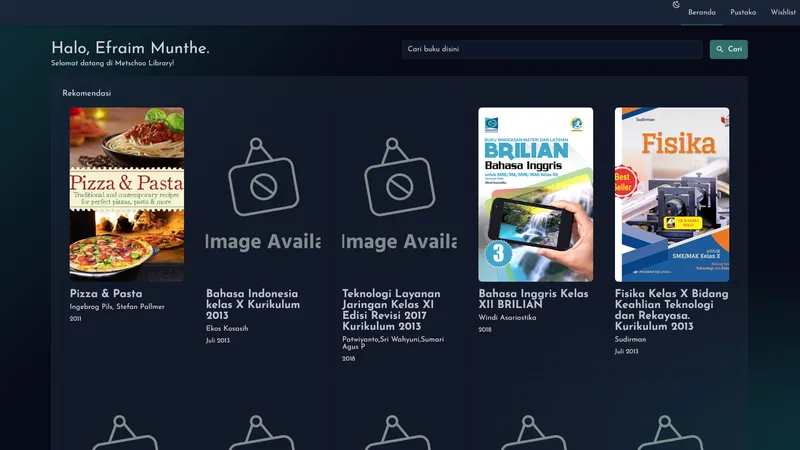Open the Fisika book cover
Viewport: 800px width, 450px height.
[672, 194]
